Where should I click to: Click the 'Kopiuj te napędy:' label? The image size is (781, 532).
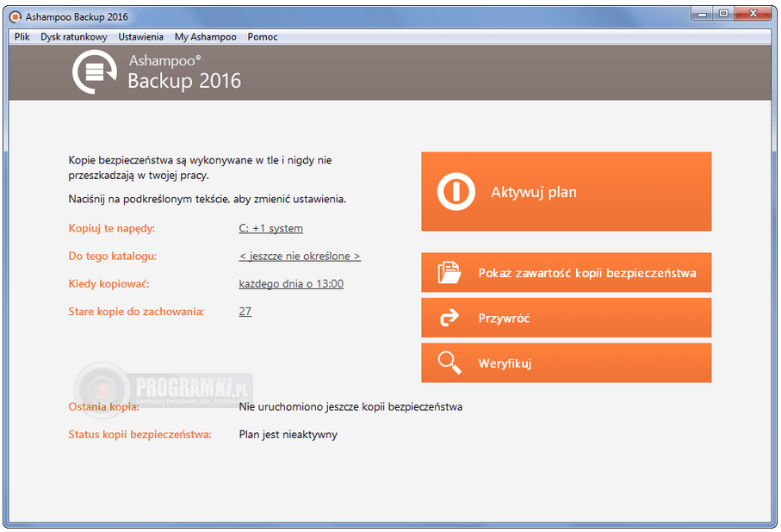(x=112, y=228)
